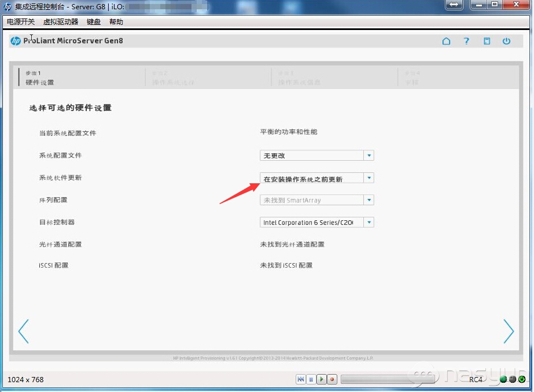The width and height of the screenshot is (534, 392).
Task: Open the 键盘 menu
Action: [x=94, y=22]
